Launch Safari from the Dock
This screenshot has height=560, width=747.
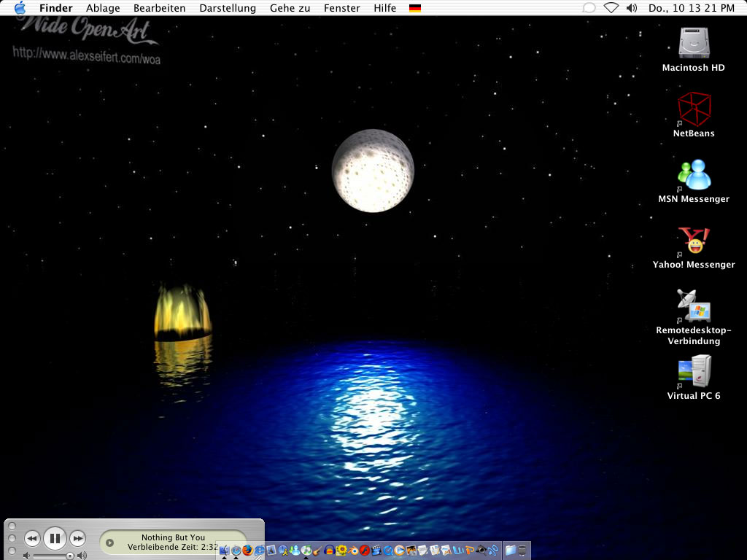[236, 551]
